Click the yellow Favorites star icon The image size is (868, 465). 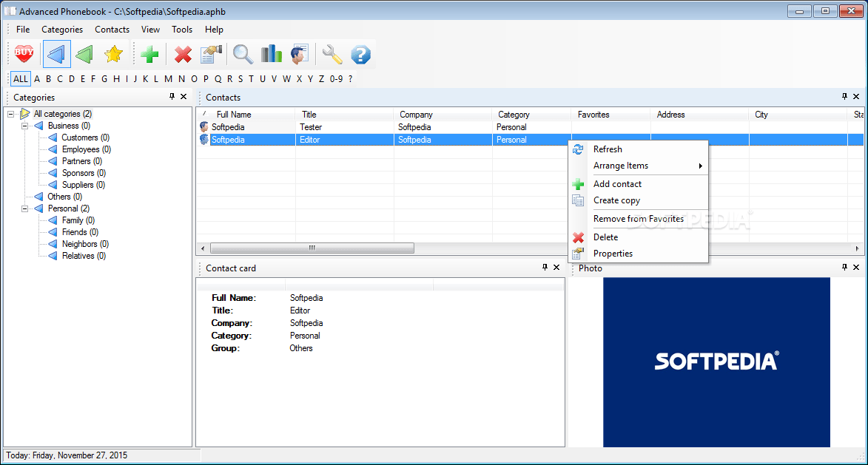pyautogui.click(x=113, y=53)
